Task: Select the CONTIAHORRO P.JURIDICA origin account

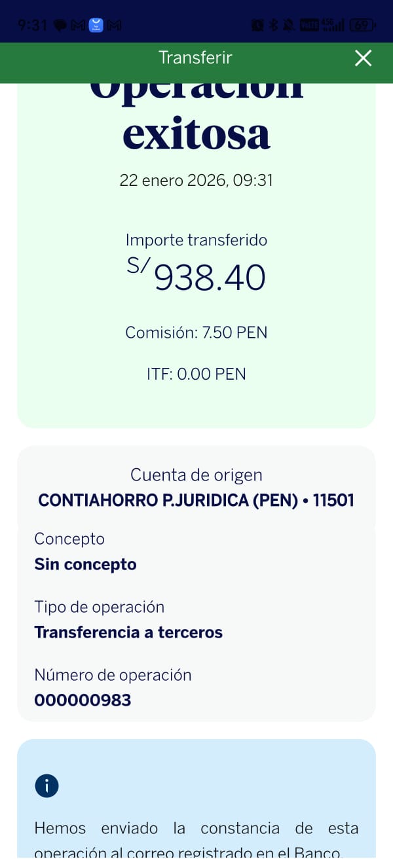Action: (x=196, y=500)
